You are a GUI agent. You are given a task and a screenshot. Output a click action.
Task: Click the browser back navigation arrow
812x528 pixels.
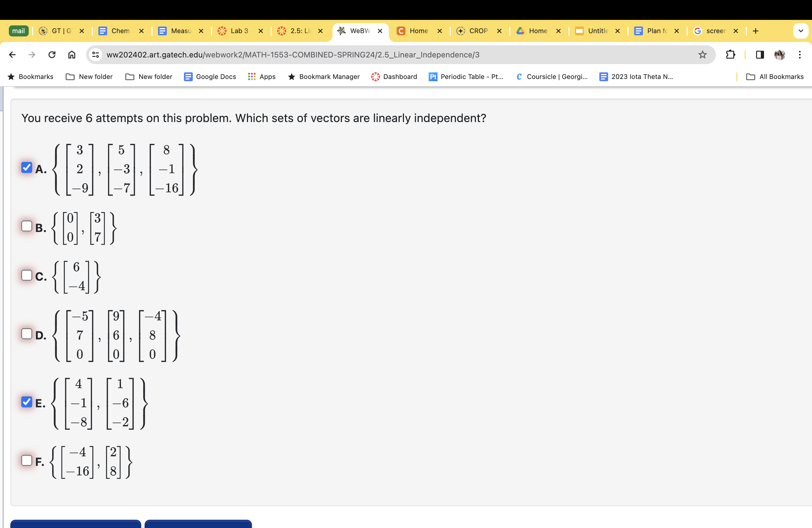tap(12, 55)
